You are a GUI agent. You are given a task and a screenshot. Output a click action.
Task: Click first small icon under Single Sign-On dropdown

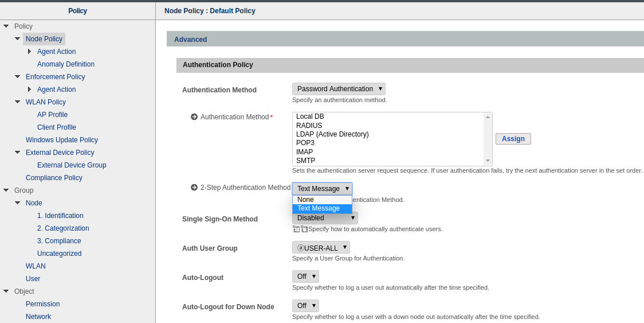(x=296, y=229)
